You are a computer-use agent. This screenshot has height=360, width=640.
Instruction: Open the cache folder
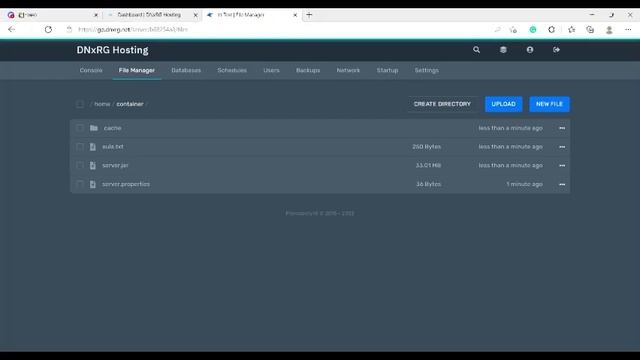112,128
